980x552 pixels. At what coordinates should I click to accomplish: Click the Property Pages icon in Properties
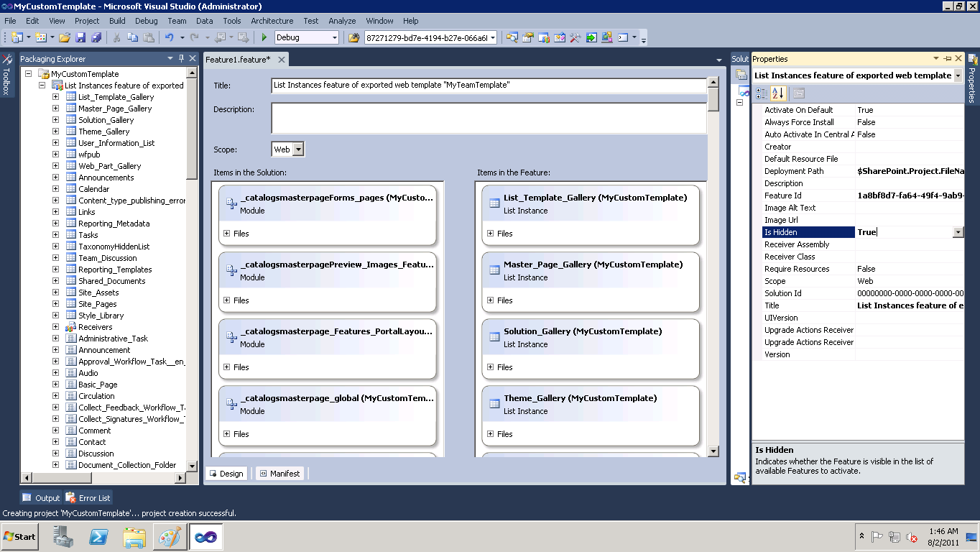(x=799, y=93)
